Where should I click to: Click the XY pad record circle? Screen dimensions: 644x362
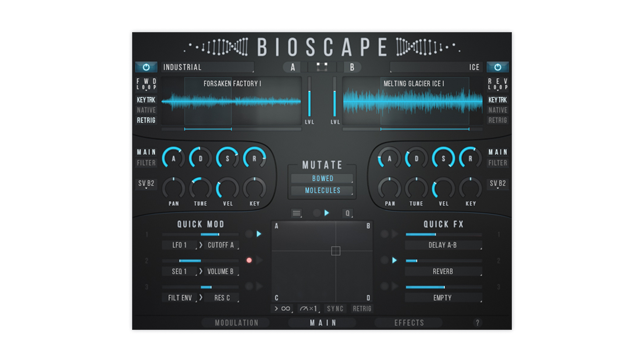point(317,213)
